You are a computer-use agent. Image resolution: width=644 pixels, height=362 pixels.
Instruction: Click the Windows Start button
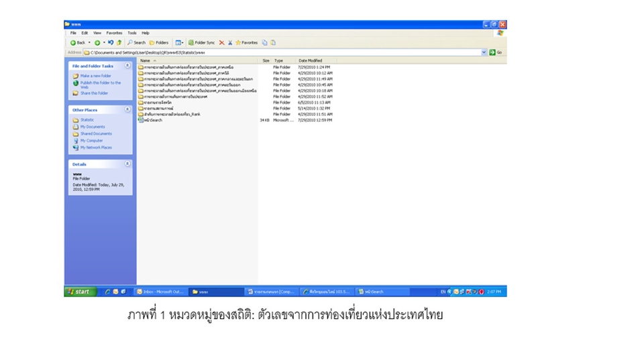click(80, 292)
